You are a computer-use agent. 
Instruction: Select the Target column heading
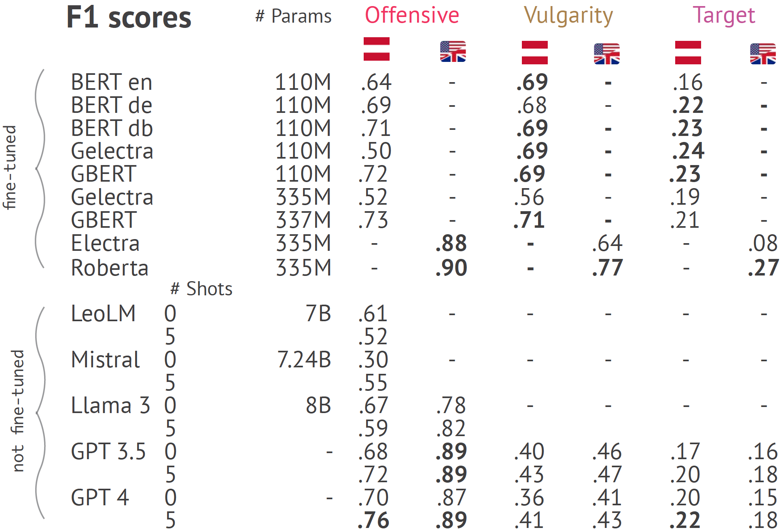coord(724,16)
